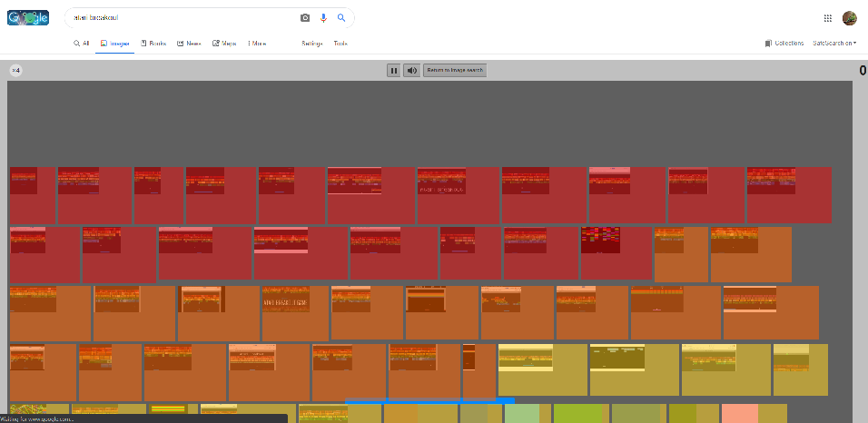Open the Tools link
The image size is (868, 423).
(340, 44)
